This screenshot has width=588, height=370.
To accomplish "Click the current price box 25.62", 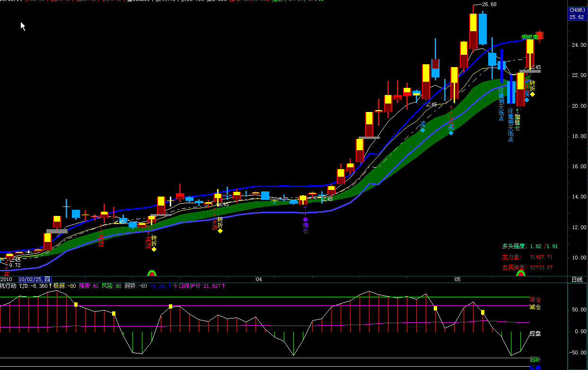I will coord(577,17).
